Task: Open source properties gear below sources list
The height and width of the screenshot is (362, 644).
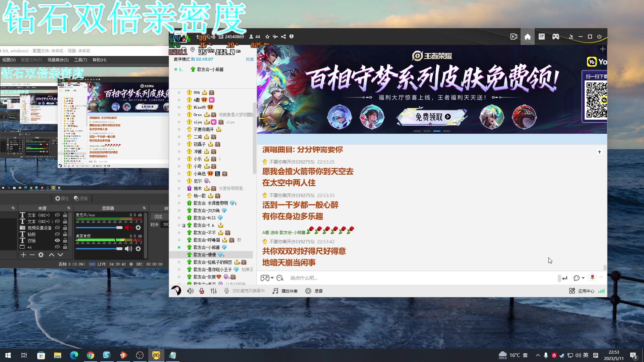Action: pos(41,255)
